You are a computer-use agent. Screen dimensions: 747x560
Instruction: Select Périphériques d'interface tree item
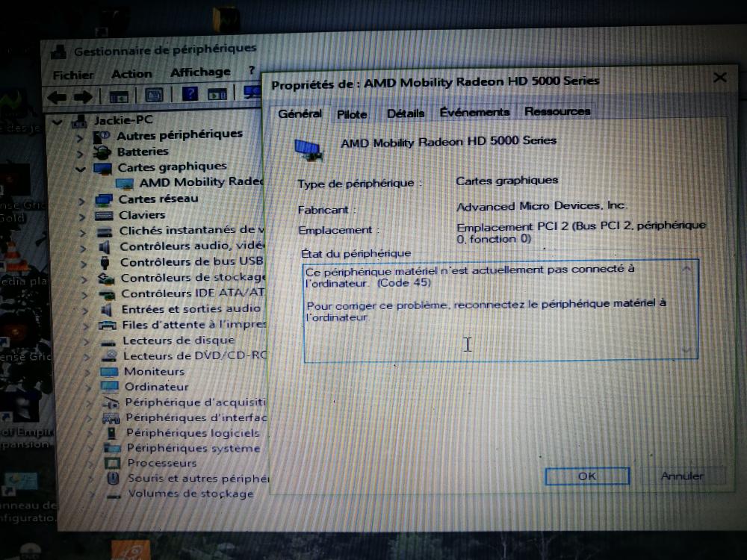pos(196,417)
